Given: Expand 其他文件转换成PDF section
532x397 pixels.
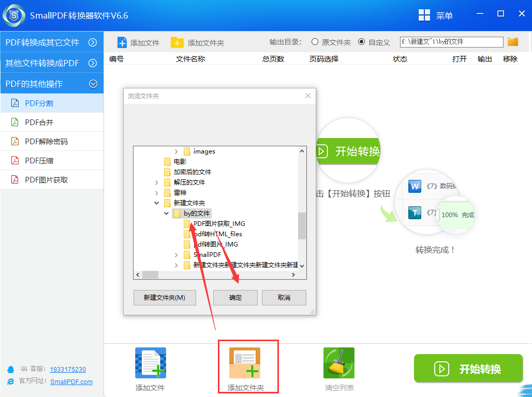Looking at the screenshot, I should [93, 63].
